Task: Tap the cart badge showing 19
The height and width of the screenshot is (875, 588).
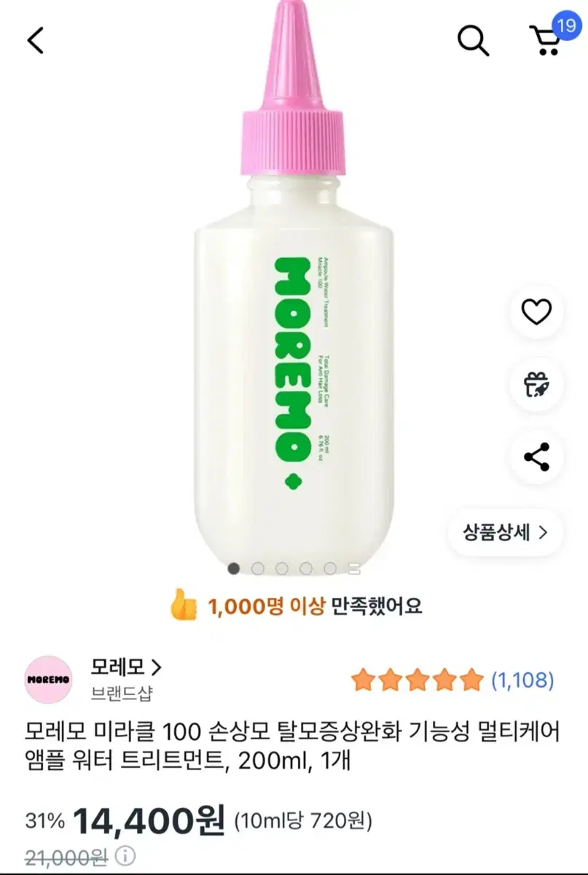Action: coord(565,25)
